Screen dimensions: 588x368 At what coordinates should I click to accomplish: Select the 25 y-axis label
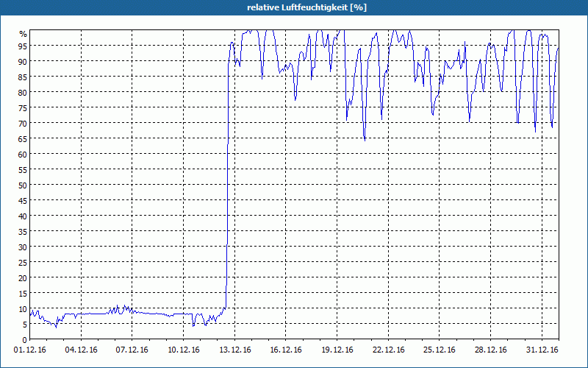tap(23, 263)
